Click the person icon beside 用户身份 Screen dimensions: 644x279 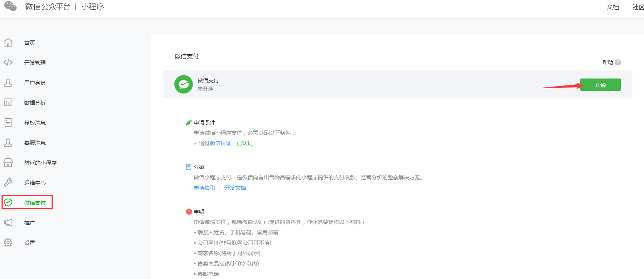point(8,82)
